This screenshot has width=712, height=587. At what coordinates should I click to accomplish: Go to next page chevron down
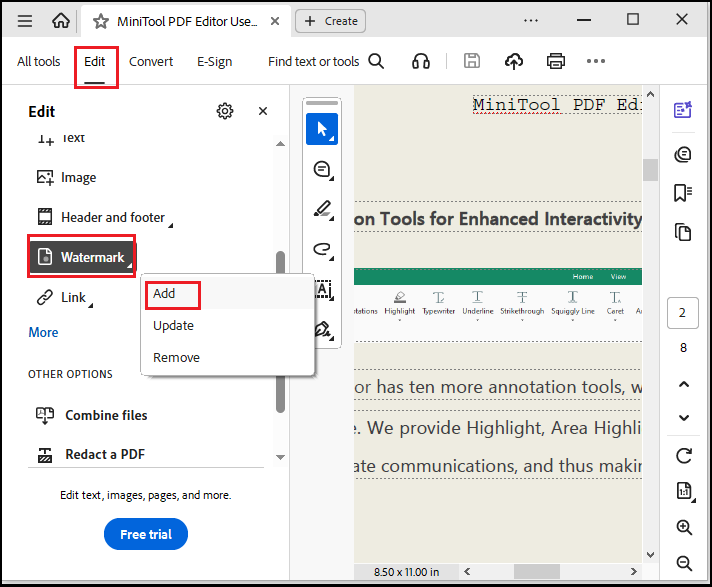tap(684, 418)
